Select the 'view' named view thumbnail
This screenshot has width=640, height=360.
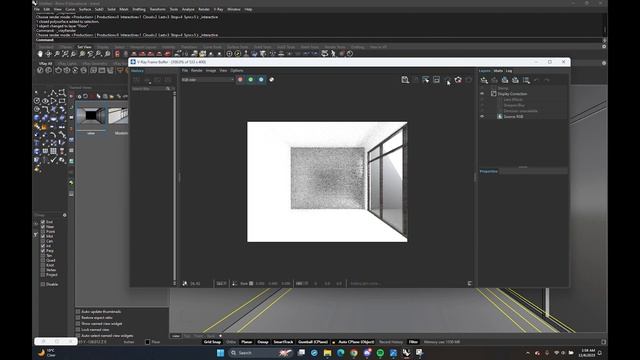[x=91, y=116]
